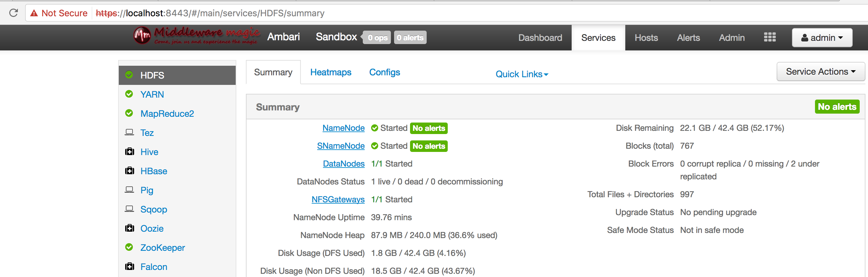Go to Hosts in the navbar
Viewport: 868px width, 277px height.
pyautogui.click(x=646, y=38)
